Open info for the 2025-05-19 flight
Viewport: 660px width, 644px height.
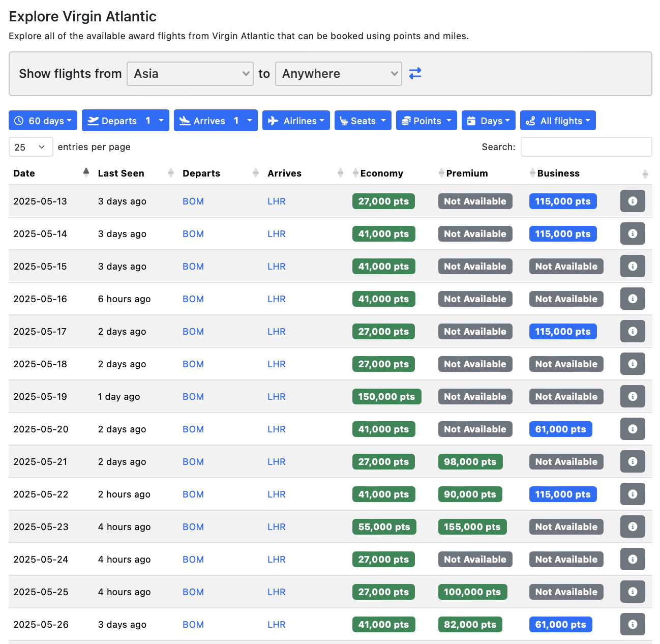pyautogui.click(x=633, y=396)
